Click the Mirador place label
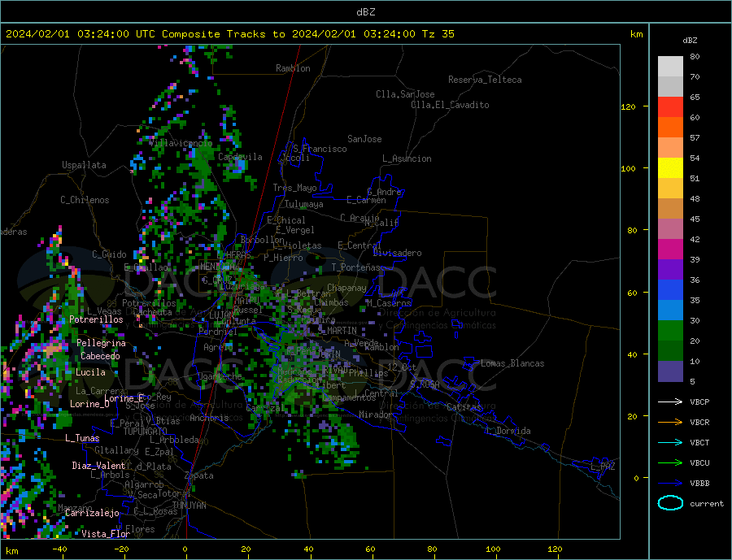The width and height of the screenshot is (732, 560). click(375, 415)
